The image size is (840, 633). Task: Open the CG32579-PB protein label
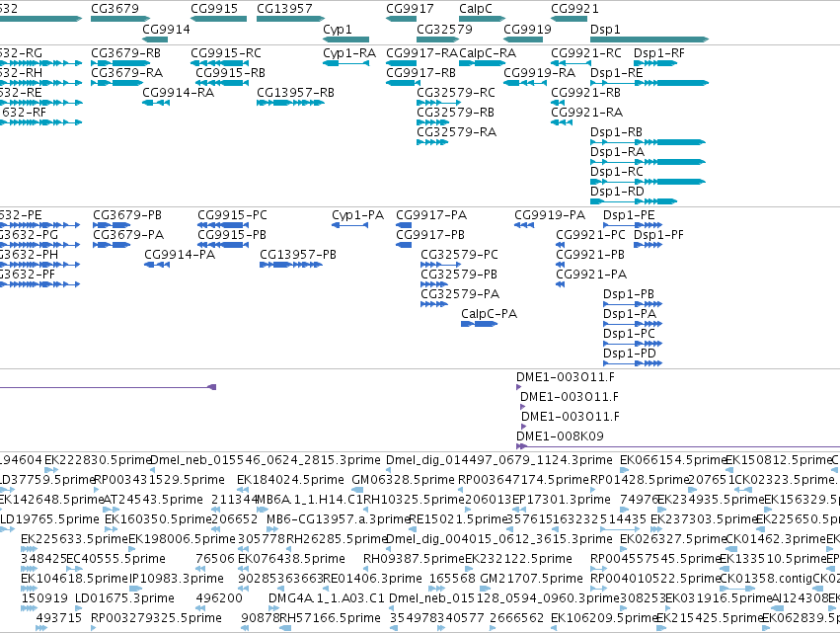459,275
